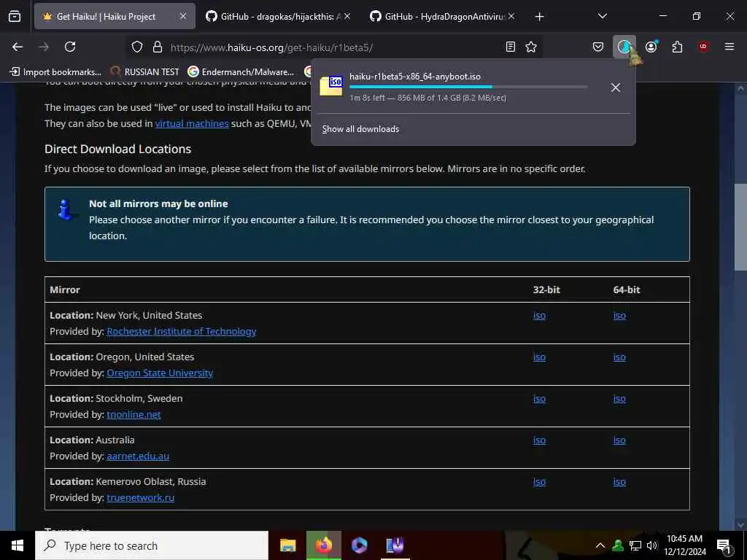Image resolution: width=747 pixels, height=560 pixels.
Task: Click the page vertical scrollbar thumb
Action: coord(740,227)
